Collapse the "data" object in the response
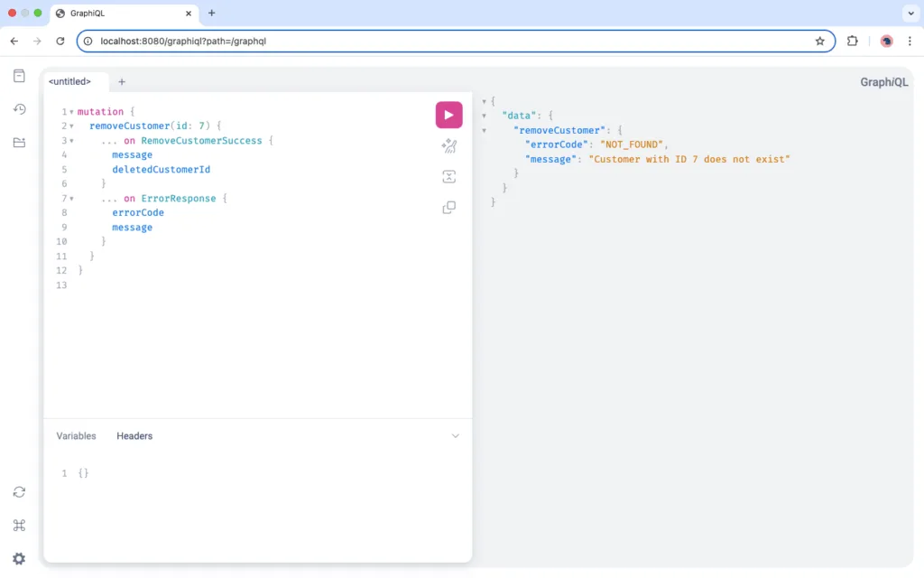The width and height of the screenshot is (924, 578). click(x=485, y=117)
